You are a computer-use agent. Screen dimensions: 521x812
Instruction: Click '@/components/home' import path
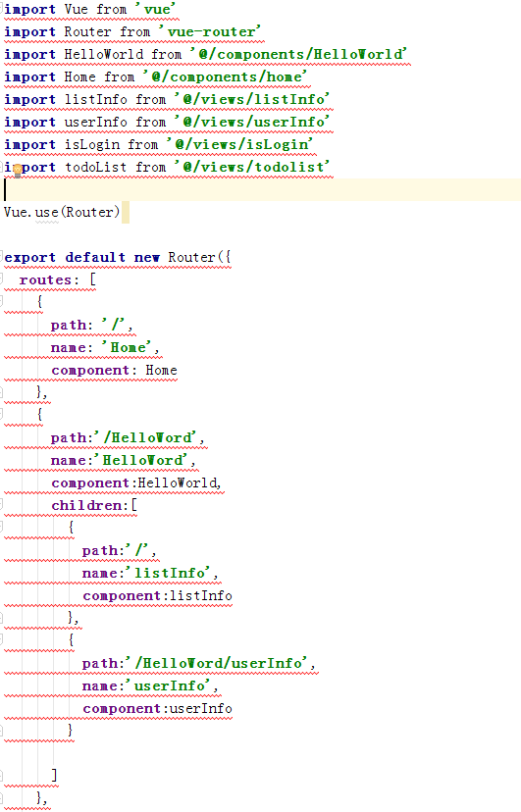(x=226, y=77)
